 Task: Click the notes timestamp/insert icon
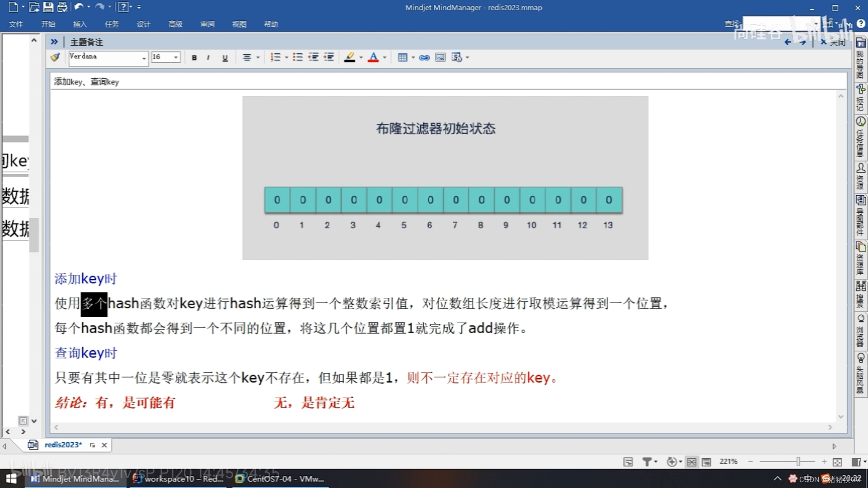[457, 57]
